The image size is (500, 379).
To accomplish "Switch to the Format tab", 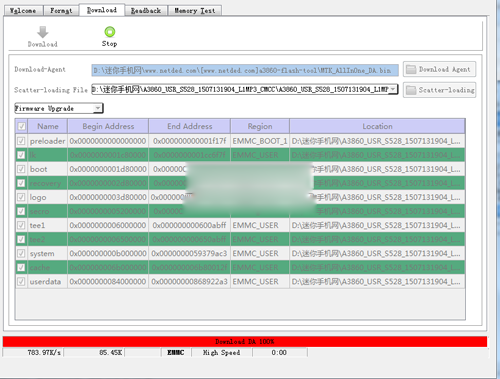I will point(61,11).
